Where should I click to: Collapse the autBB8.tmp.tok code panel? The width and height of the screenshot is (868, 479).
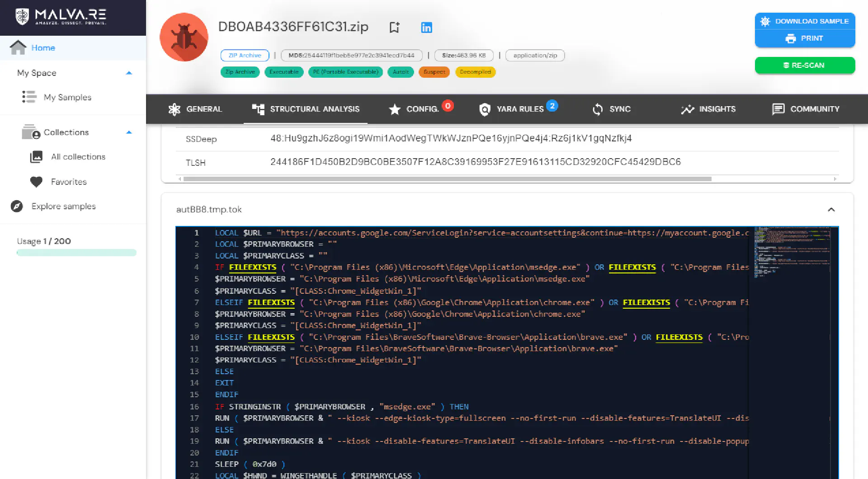click(x=831, y=210)
